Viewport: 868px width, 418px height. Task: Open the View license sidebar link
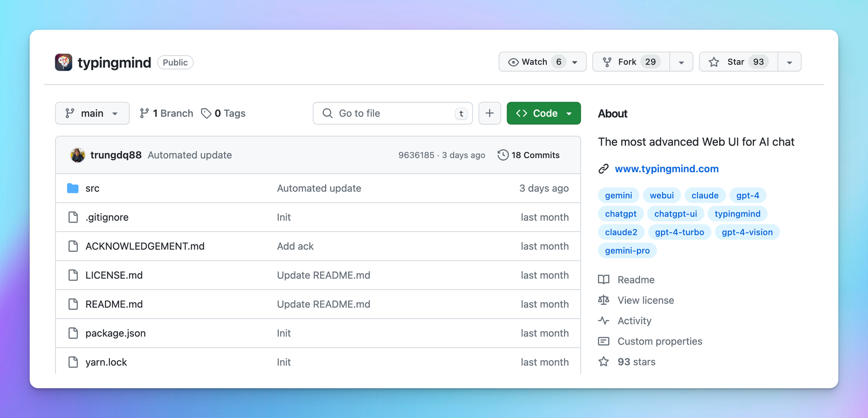(x=645, y=300)
